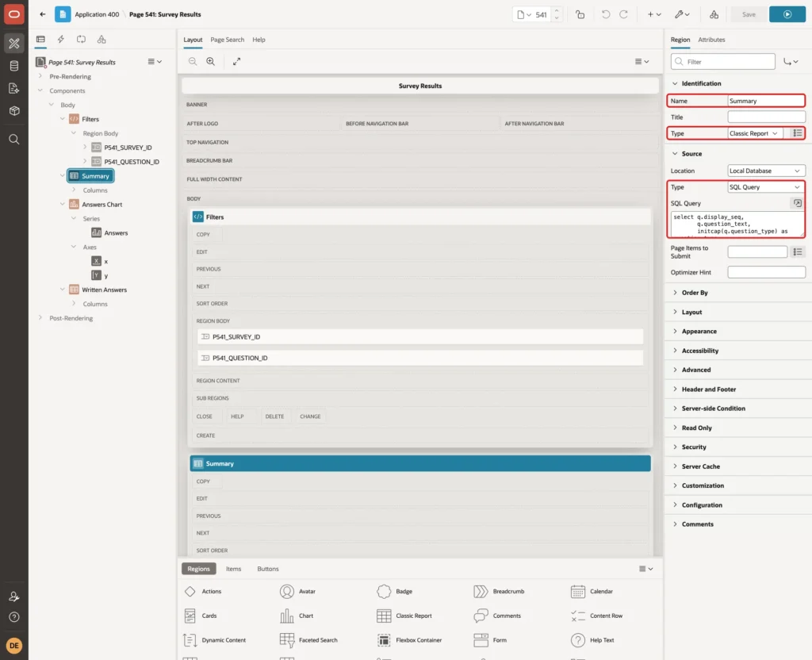Open the Location Local Database dropdown
The height and width of the screenshot is (660, 812).
click(x=766, y=171)
